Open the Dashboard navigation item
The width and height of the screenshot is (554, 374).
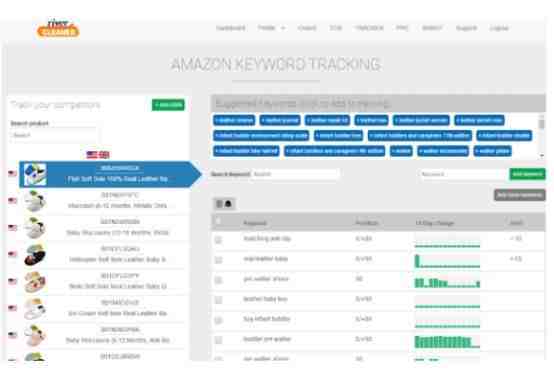tap(230, 28)
